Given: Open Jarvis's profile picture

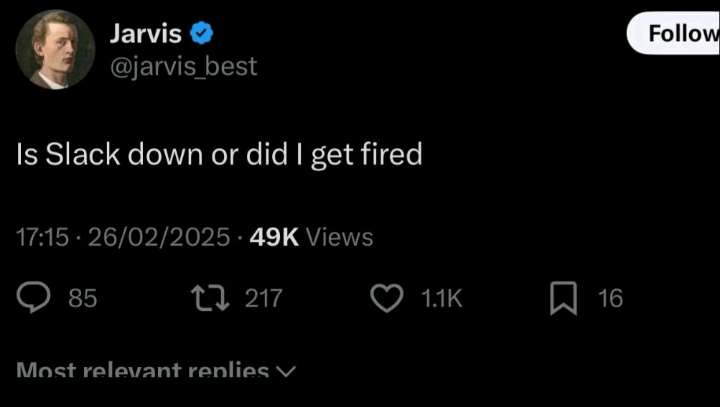Looking at the screenshot, I should click(56, 51).
